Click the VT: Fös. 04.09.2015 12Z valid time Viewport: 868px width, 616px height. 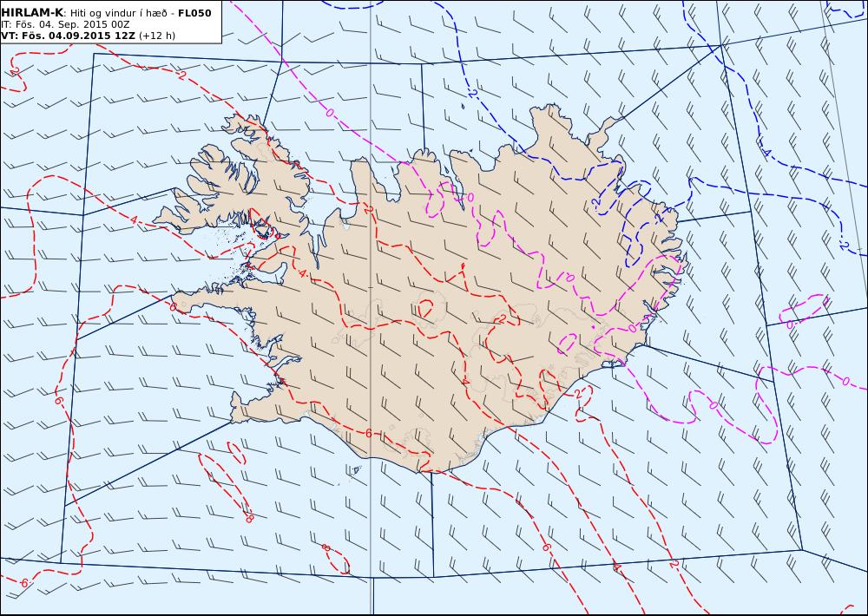click(x=68, y=36)
